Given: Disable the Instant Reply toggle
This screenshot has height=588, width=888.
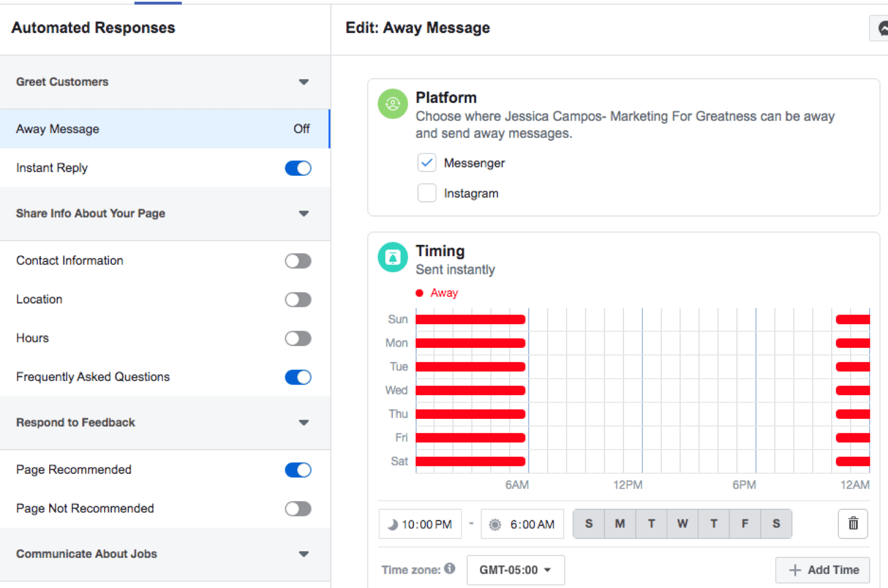Looking at the screenshot, I should point(298,168).
